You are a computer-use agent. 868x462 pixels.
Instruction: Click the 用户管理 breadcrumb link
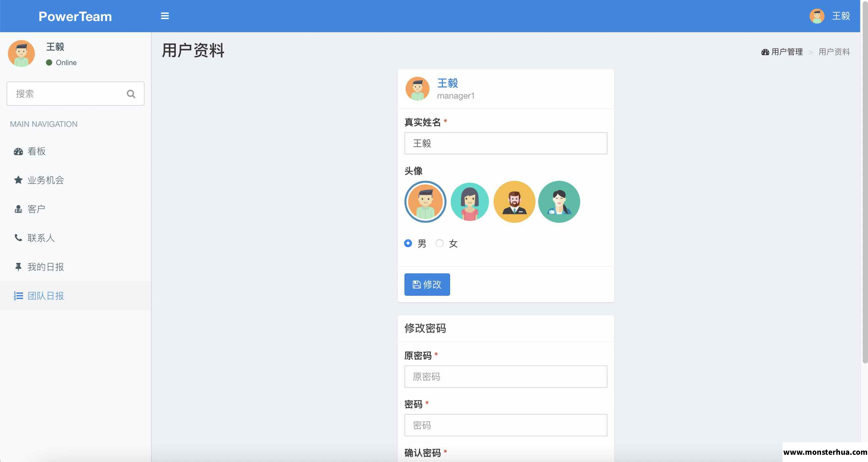787,52
